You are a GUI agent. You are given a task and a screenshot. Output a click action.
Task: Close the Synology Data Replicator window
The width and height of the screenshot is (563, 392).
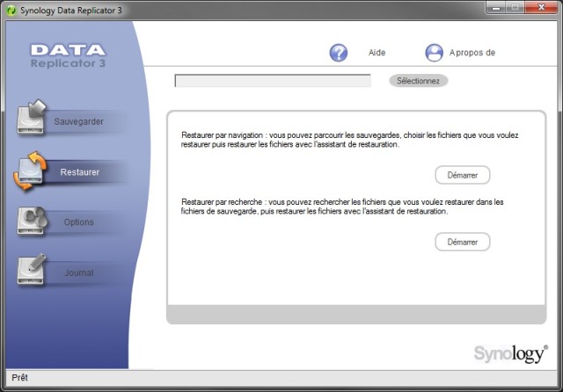point(542,7)
